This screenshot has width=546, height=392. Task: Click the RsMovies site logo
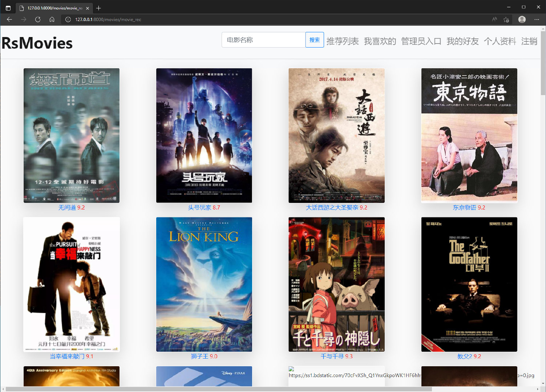(37, 43)
